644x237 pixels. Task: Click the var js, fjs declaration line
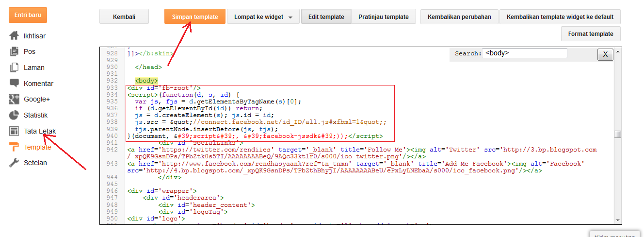(x=218, y=102)
